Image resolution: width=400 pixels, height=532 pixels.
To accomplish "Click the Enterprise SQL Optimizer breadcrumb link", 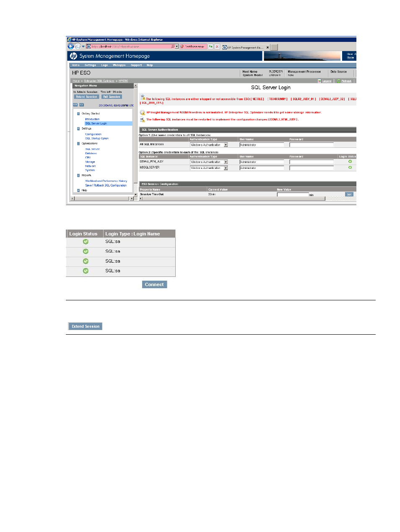I will pos(99,81).
